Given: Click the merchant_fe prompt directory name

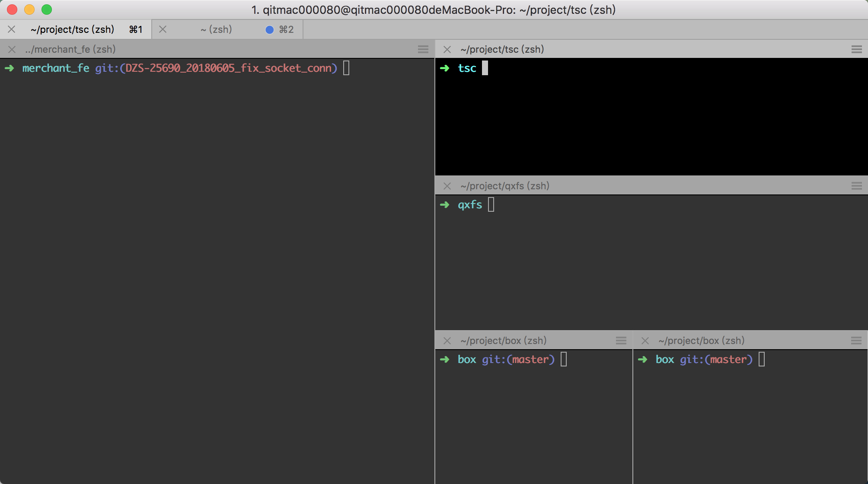Looking at the screenshot, I should [x=56, y=68].
